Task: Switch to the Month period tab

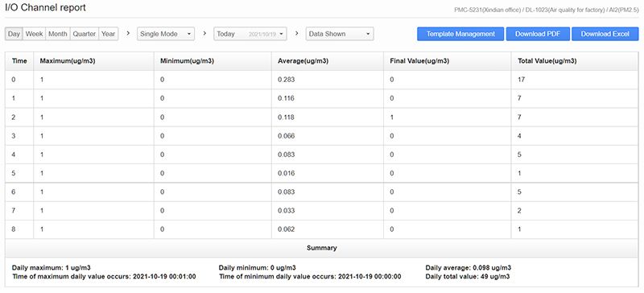Action: (x=58, y=34)
